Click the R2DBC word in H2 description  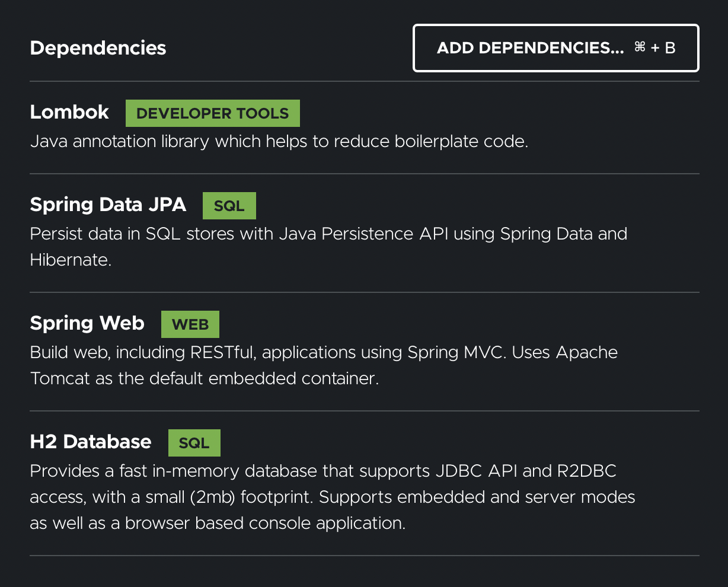click(x=587, y=471)
